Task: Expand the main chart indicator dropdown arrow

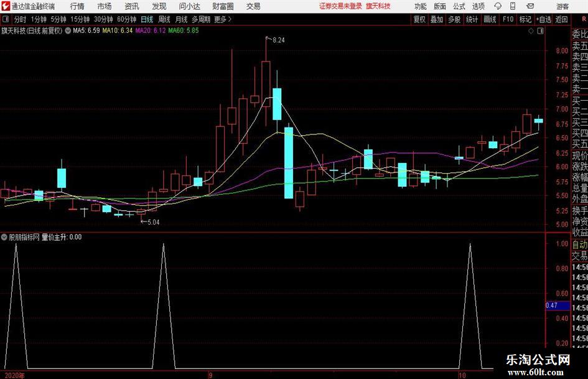Action: point(68,30)
